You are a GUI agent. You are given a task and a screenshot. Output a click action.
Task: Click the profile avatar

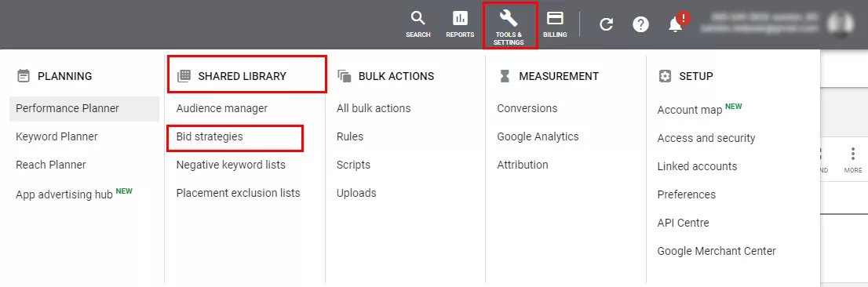[840, 24]
